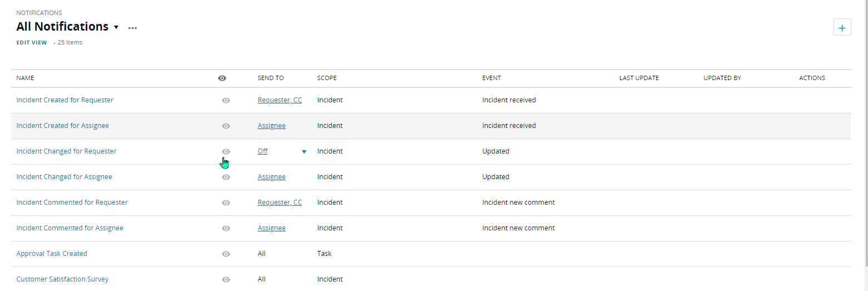The width and height of the screenshot is (868, 291).
Task: Sort by the Name column header
Action: 25,78
